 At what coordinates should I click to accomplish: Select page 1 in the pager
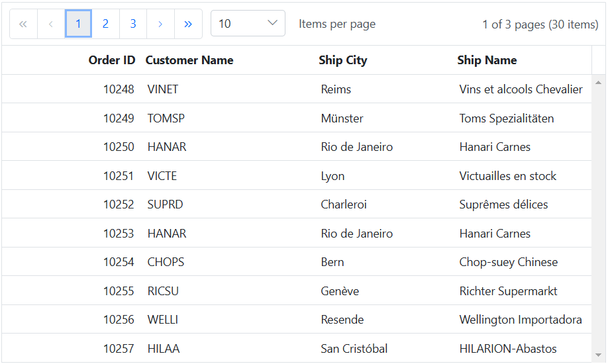pyautogui.click(x=78, y=24)
